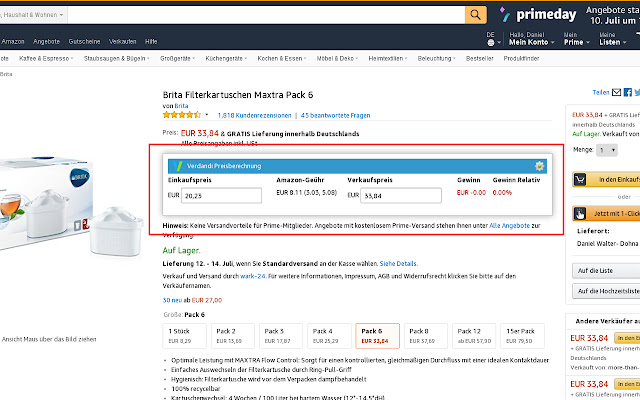
Task: Click the cart icon on the Einkaufswagen button
Action: point(580,179)
